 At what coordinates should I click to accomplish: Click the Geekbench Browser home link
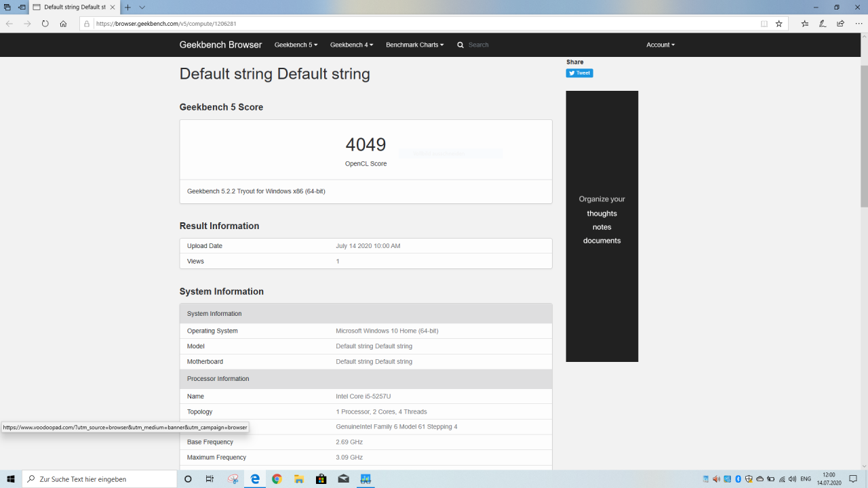pos(220,45)
